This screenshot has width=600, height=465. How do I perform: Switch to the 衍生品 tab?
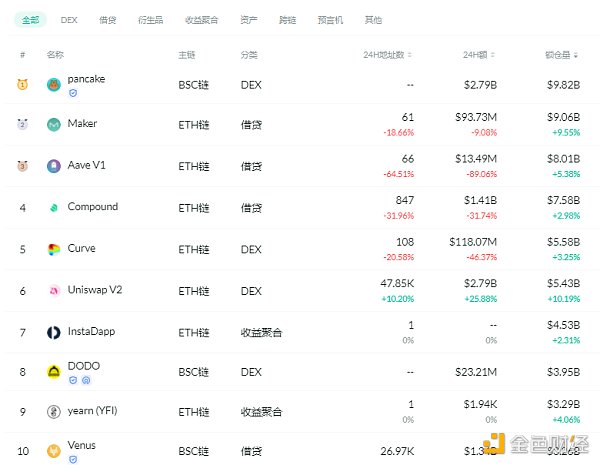[149, 19]
